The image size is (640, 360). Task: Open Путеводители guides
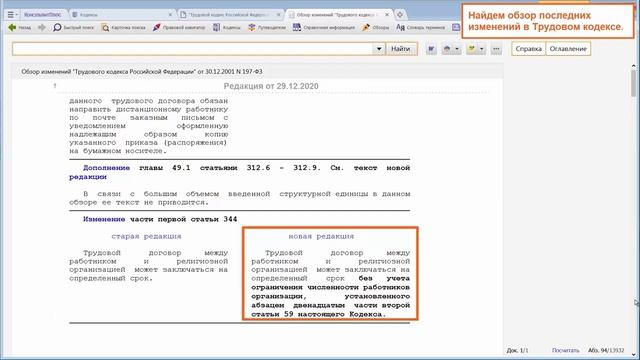[x=267, y=27]
